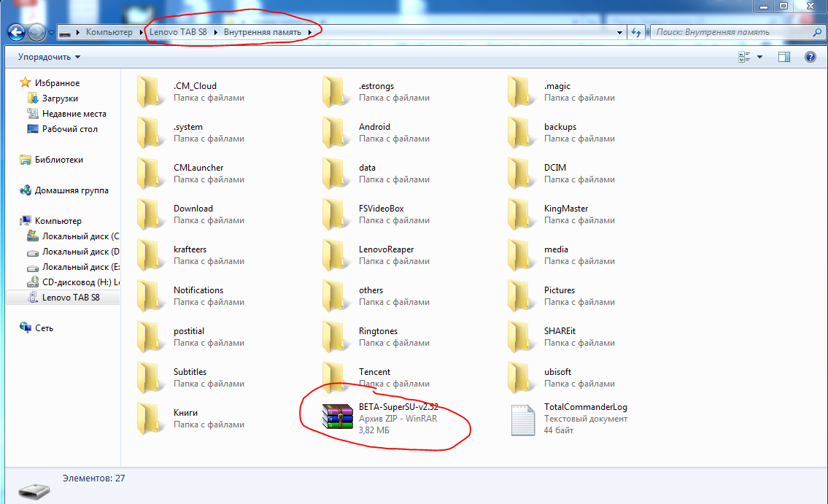Toggle the preview pane icon
Image resolution: width=828 pixels, height=504 pixels.
point(784,57)
